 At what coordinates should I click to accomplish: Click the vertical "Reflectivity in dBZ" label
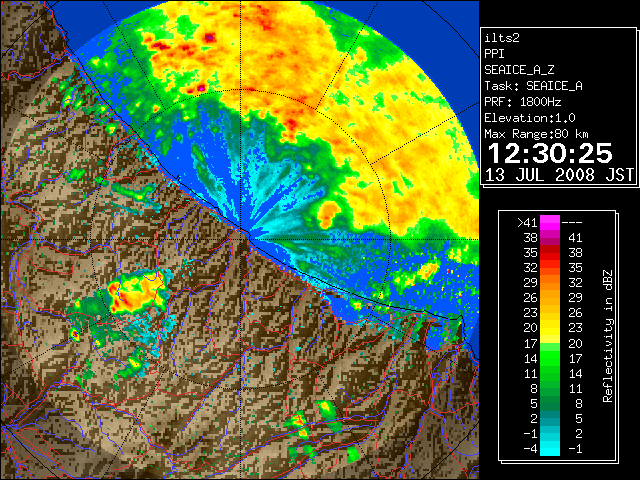tap(607, 336)
